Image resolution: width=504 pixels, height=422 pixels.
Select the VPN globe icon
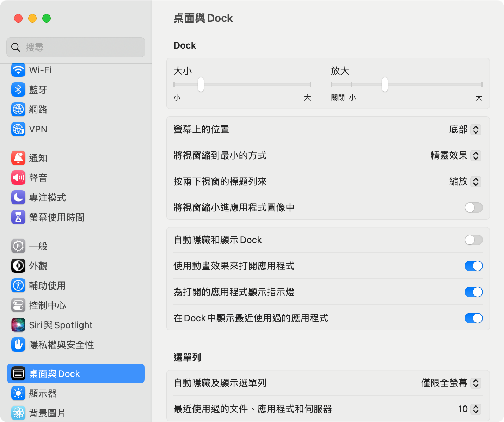pyautogui.click(x=18, y=129)
